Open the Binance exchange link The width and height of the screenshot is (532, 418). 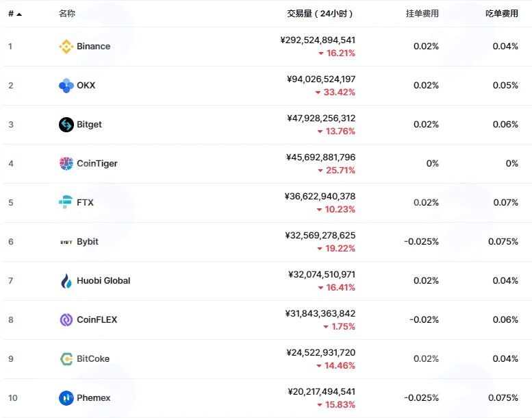coord(93,46)
